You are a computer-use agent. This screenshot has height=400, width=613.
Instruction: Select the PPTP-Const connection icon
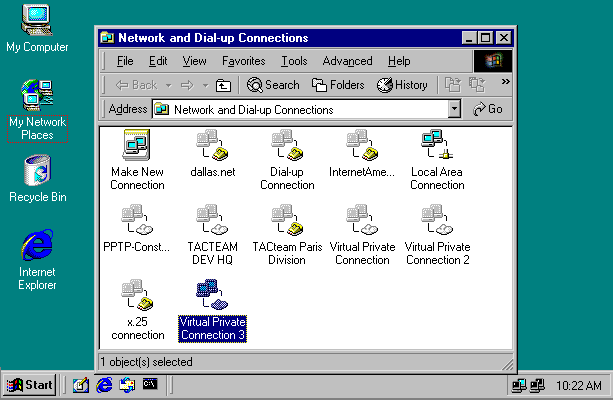coord(137,221)
